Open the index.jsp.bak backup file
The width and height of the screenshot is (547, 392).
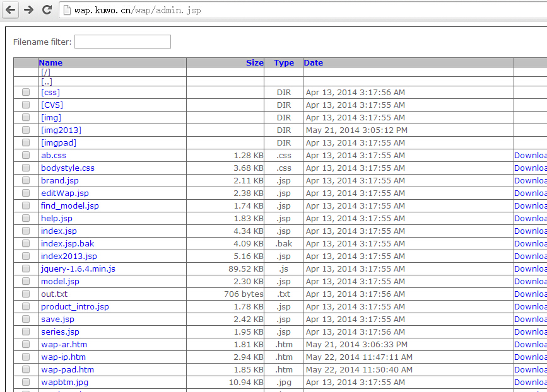pyautogui.click(x=68, y=243)
